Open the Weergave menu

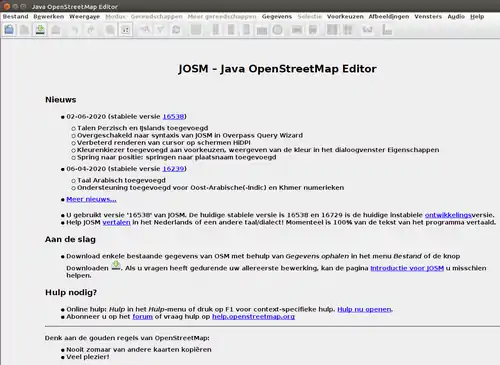click(x=84, y=16)
